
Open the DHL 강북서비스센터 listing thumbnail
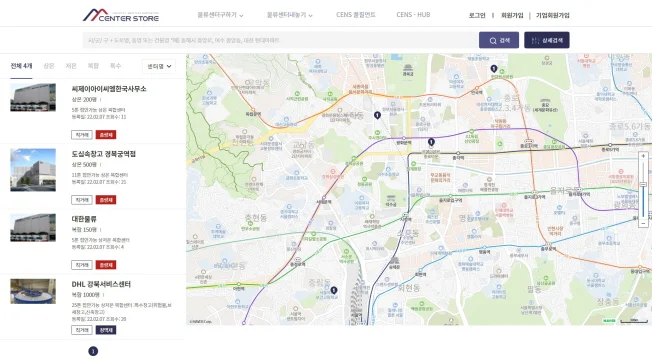point(33,291)
